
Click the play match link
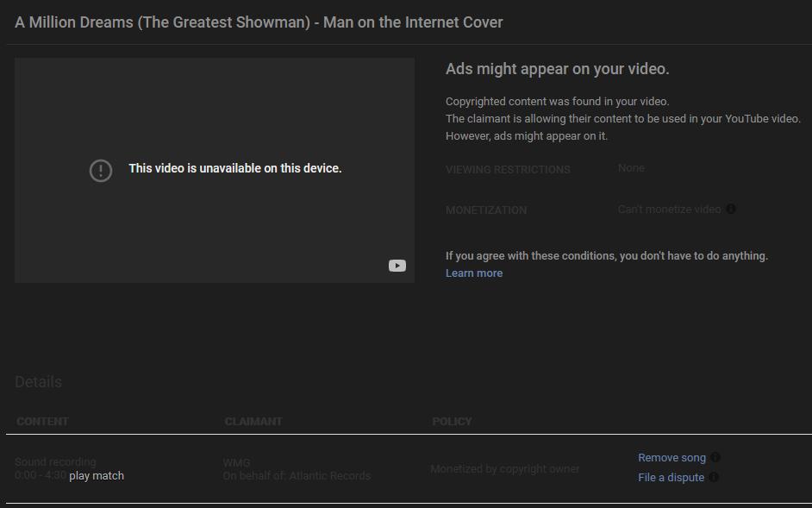(97, 476)
